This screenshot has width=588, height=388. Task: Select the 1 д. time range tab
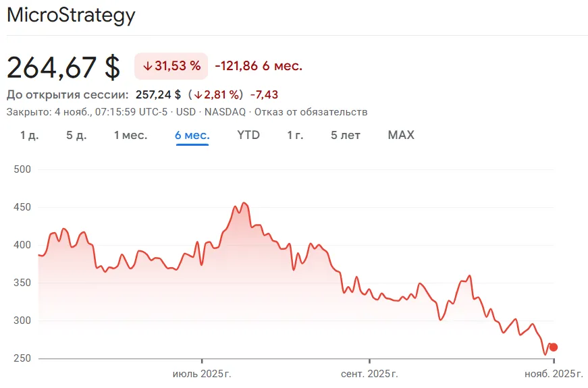[29, 135]
